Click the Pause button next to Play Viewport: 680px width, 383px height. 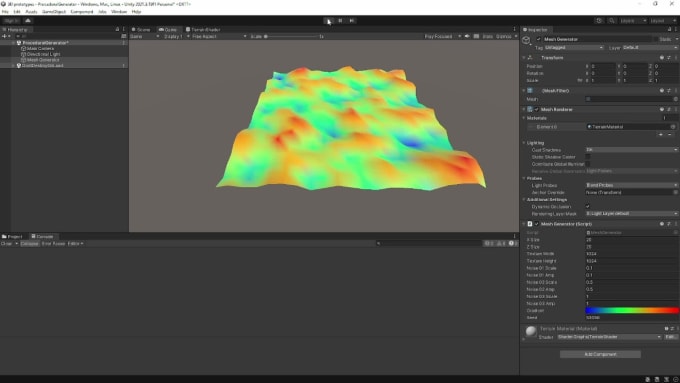click(340, 21)
